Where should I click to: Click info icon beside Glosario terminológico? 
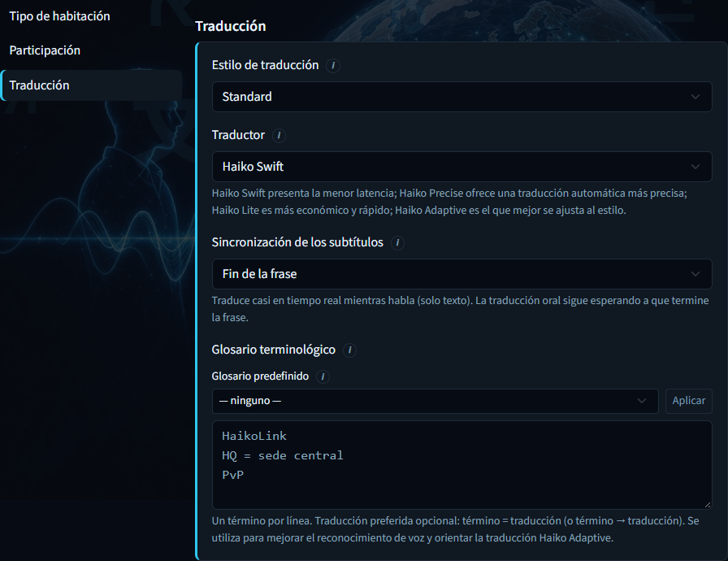pyautogui.click(x=349, y=350)
